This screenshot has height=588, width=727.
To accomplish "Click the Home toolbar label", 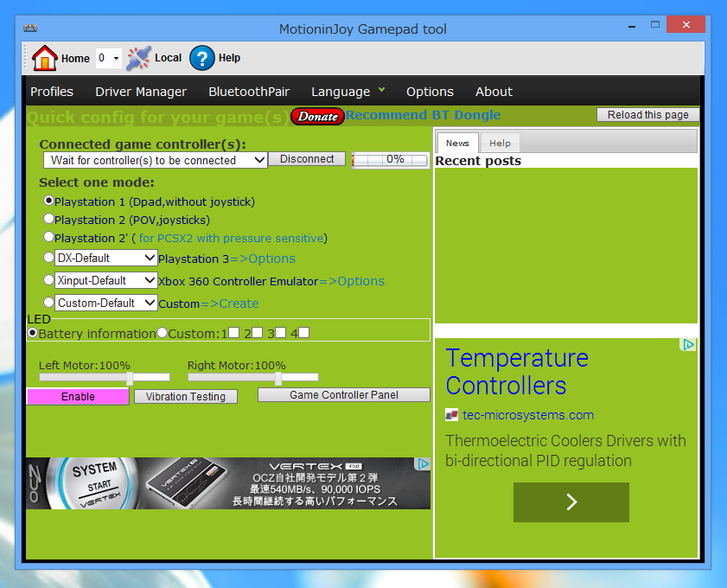I will pyautogui.click(x=75, y=59).
